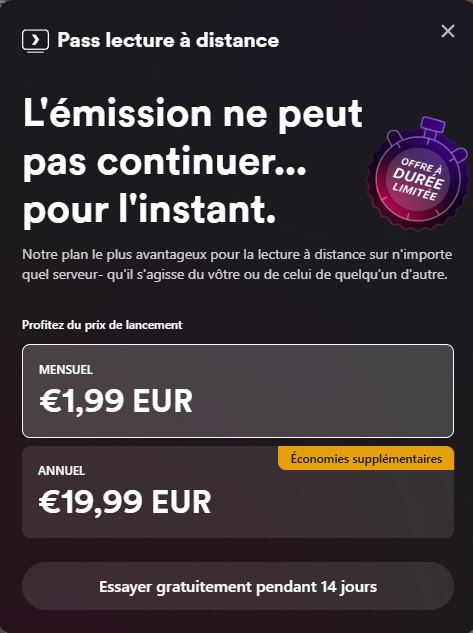Screen dimensions: 473x633
Task: Select the Mensuel subscription plan card
Action: (238, 391)
